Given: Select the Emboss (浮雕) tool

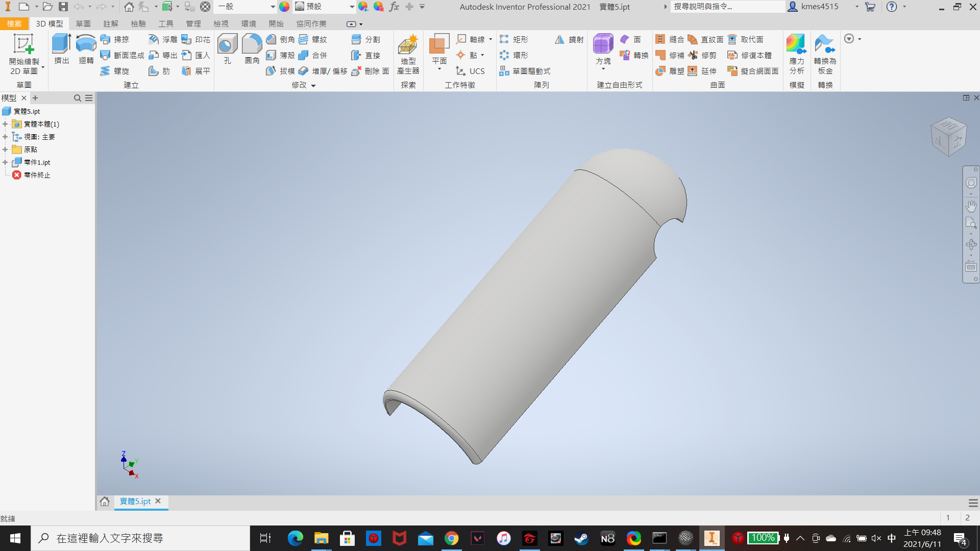Looking at the screenshot, I should [163, 39].
